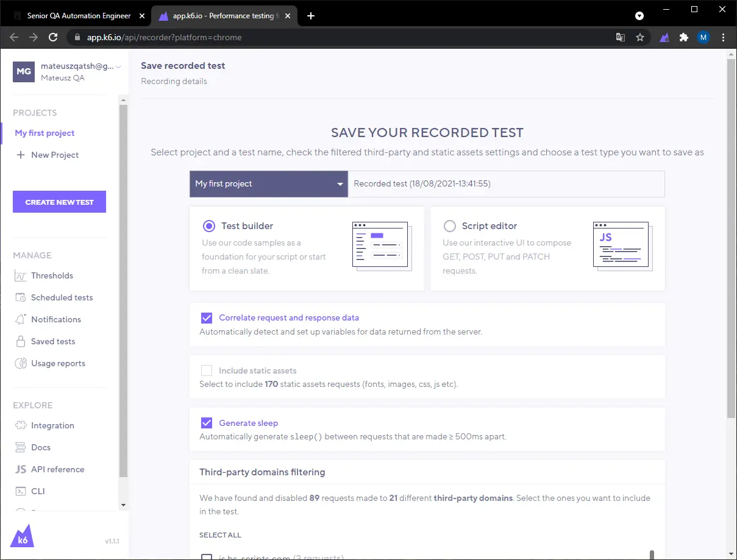
Task: Click the Notifications bell icon
Action: point(21,320)
